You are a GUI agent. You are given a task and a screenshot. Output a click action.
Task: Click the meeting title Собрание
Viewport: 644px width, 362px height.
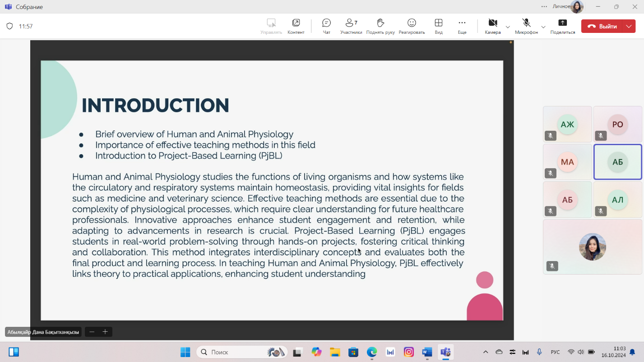[x=29, y=7]
